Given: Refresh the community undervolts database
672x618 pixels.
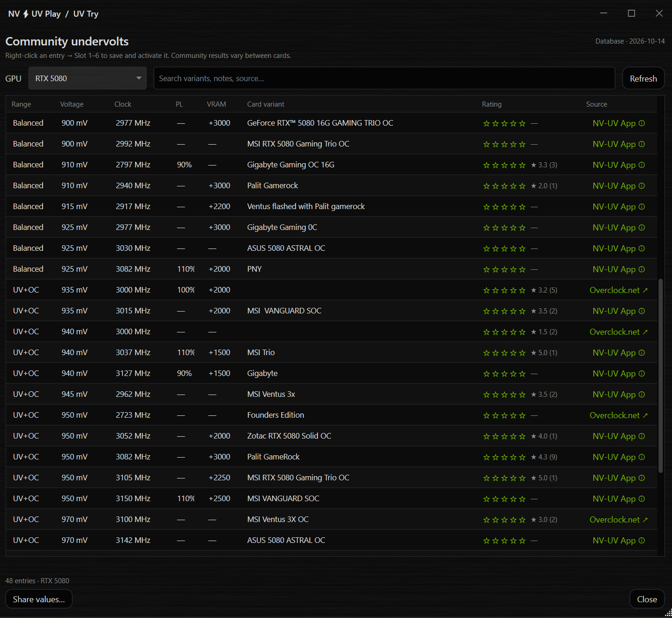Looking at the screenshot, I should point(643,78).
